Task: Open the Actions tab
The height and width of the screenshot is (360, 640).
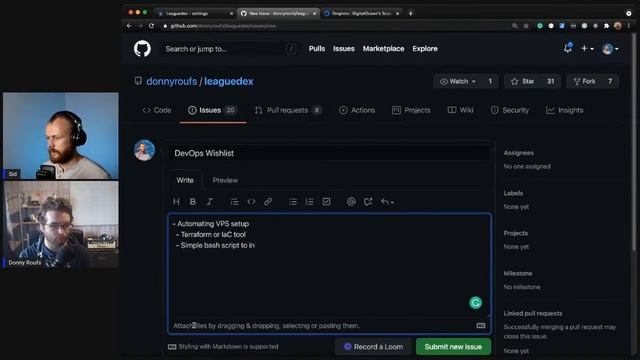Action: (357, 110)
